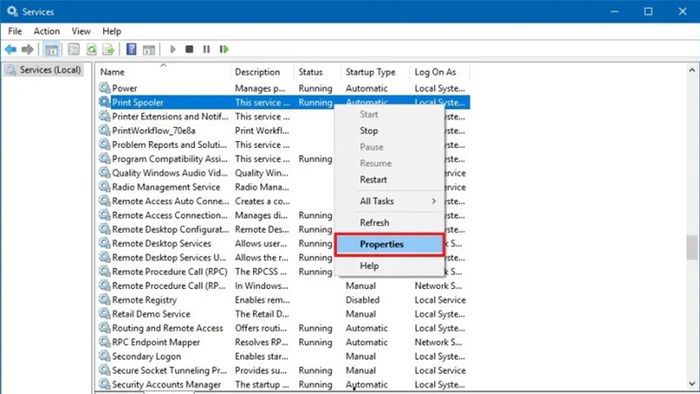700x394 pixels.
Task: Click the Power service gear icon
Action: tap(104, 88)
